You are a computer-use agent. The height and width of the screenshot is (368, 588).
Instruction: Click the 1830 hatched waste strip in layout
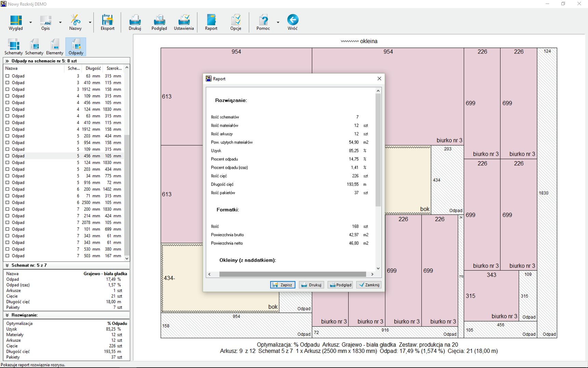click(x=547, y=193)
